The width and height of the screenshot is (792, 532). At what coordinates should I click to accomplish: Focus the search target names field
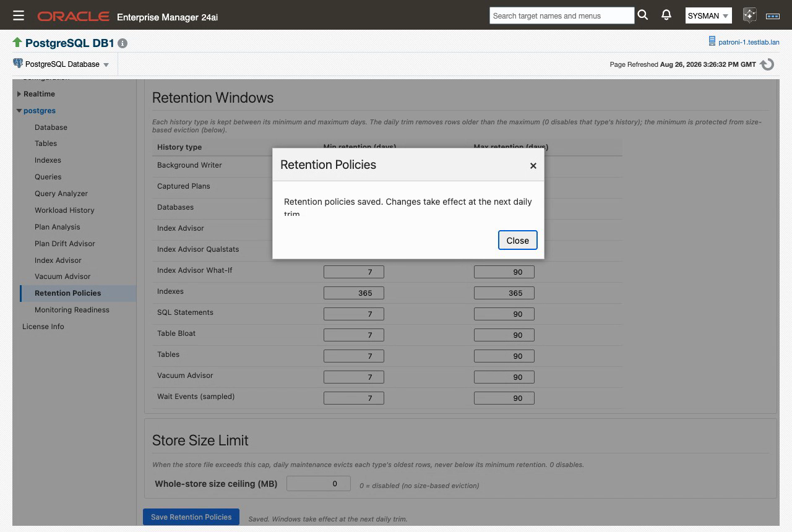tap(562, 15)
